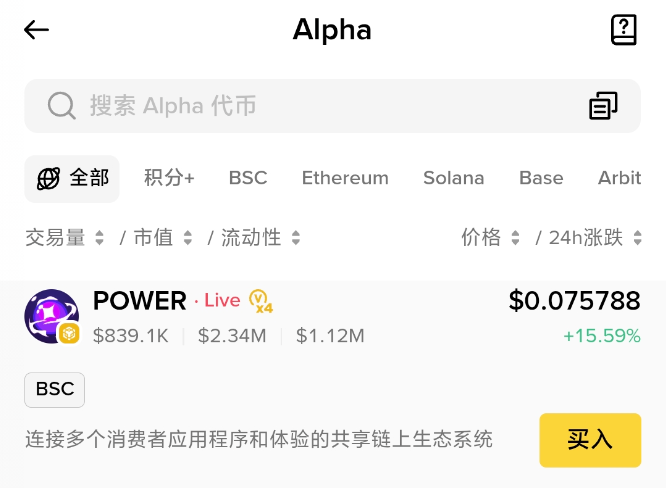The image size is (666, 488).
Task: Open the POWER token price $0.075788
Action: click(574, 300)
